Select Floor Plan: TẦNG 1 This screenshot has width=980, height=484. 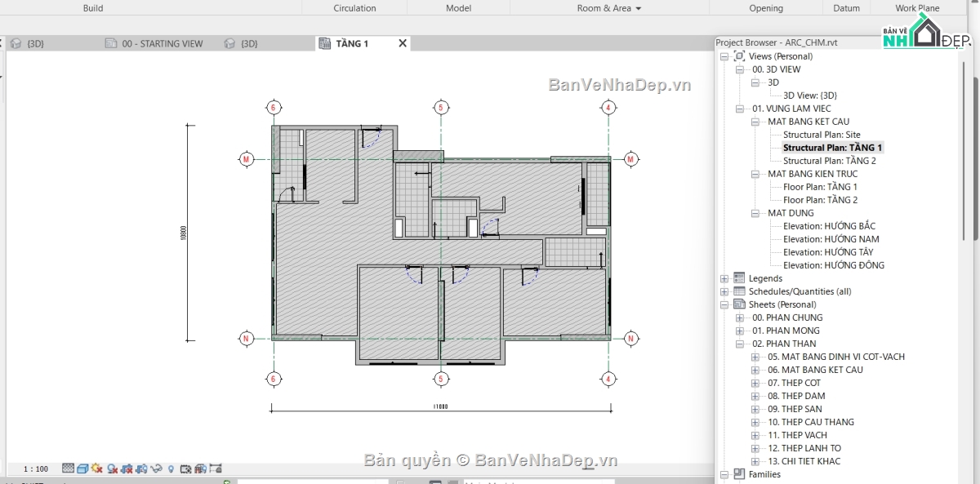pyautogui.click(x=820, y=187)
